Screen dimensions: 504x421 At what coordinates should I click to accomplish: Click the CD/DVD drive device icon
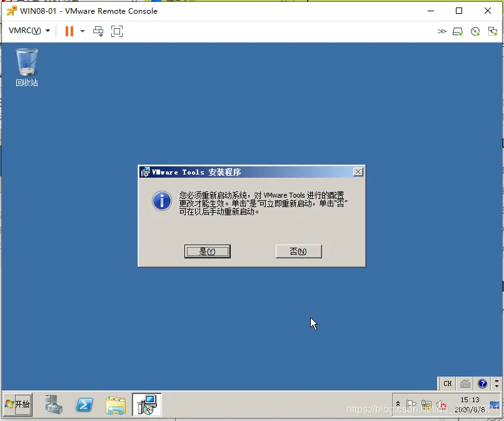(x=475, y=31)
